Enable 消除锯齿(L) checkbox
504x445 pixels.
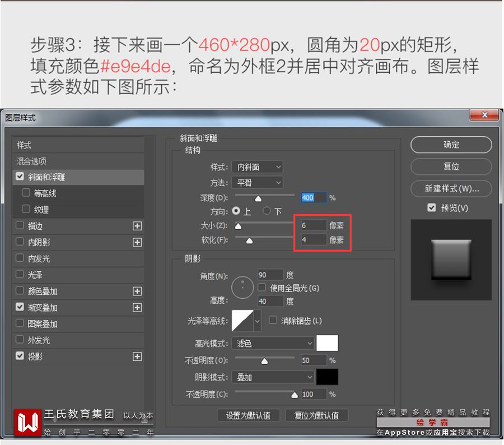273,320
